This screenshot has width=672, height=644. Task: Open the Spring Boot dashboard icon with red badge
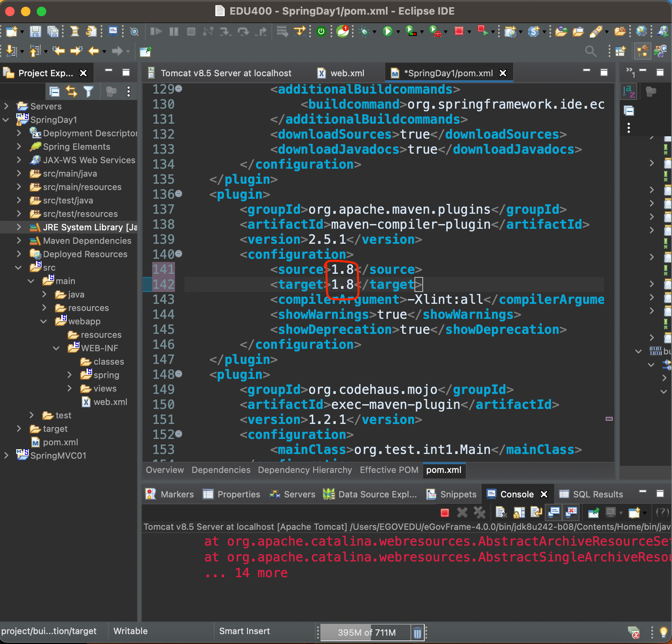343,31
